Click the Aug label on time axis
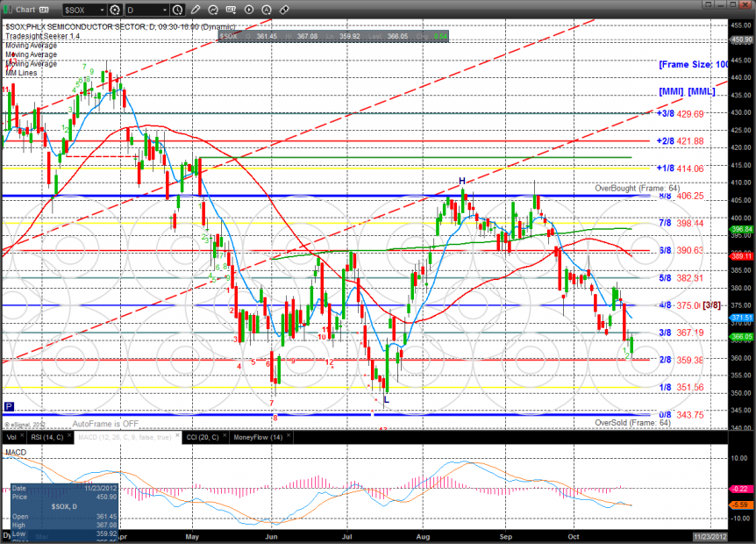Screen dimensions: 756x544 423,536
